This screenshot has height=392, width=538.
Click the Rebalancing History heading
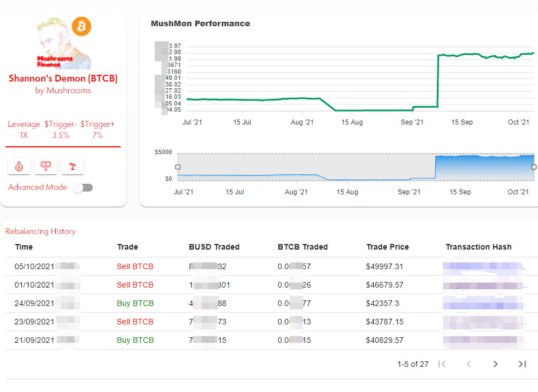click(x=40, y=232)
